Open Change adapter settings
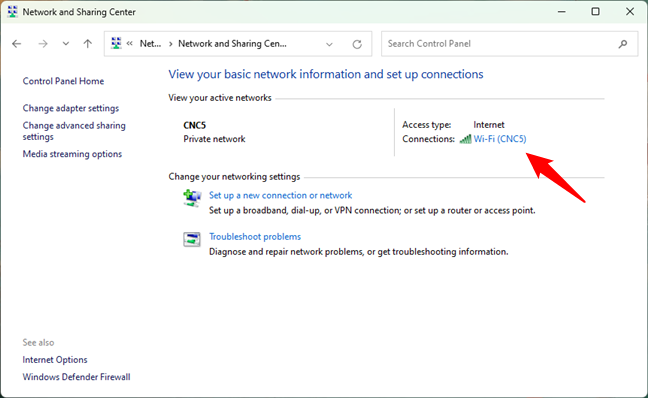 pos(71,108)
